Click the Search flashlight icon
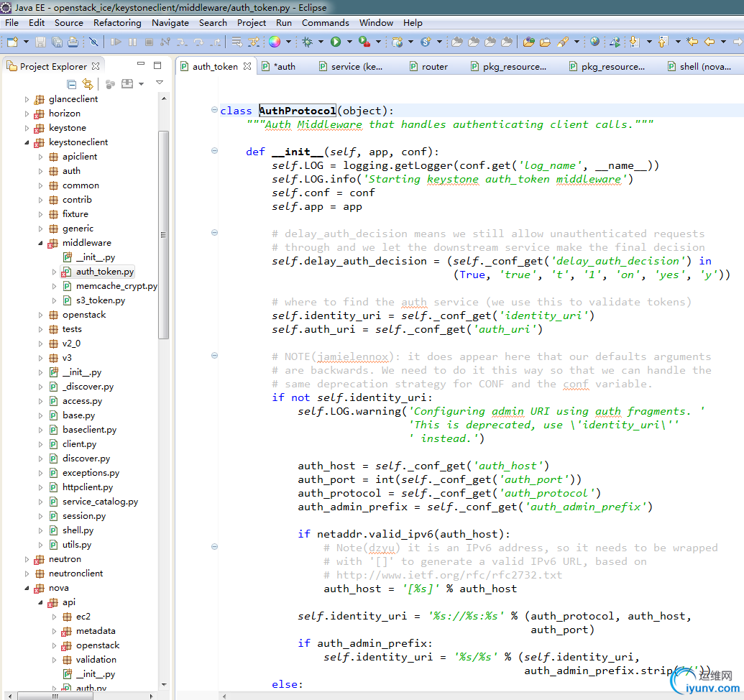Screen dimensions: 744x700 pos(563,42)
